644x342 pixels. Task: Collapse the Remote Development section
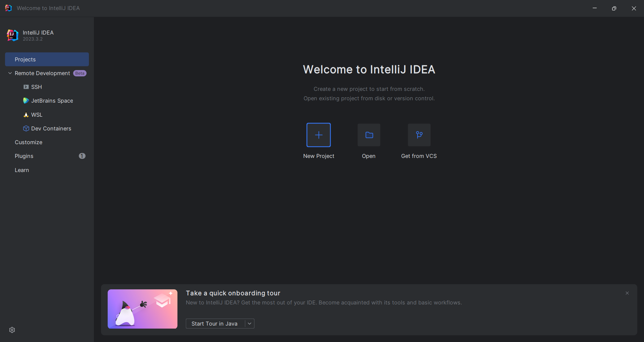point(10,73)
